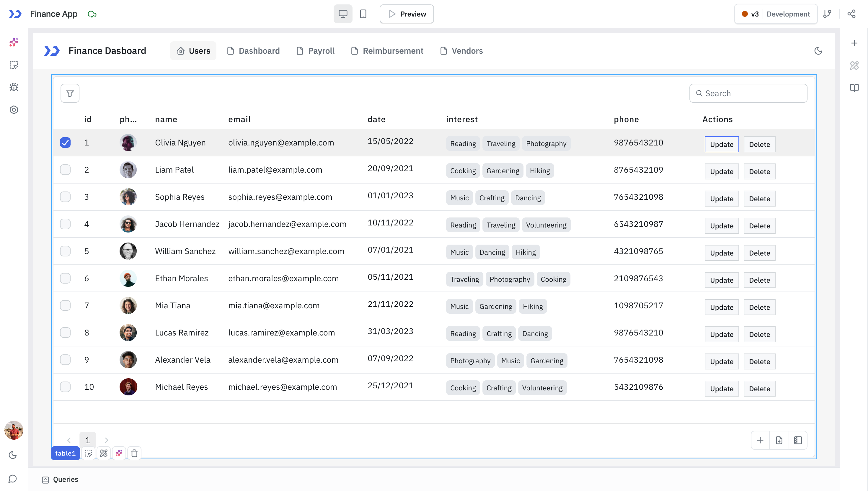The height and width of the screenshot is (491, 868).
Task: Uncheck Olivia Nguyen's row checkbox
Action: pyautogui.click(x=65, y=143)
